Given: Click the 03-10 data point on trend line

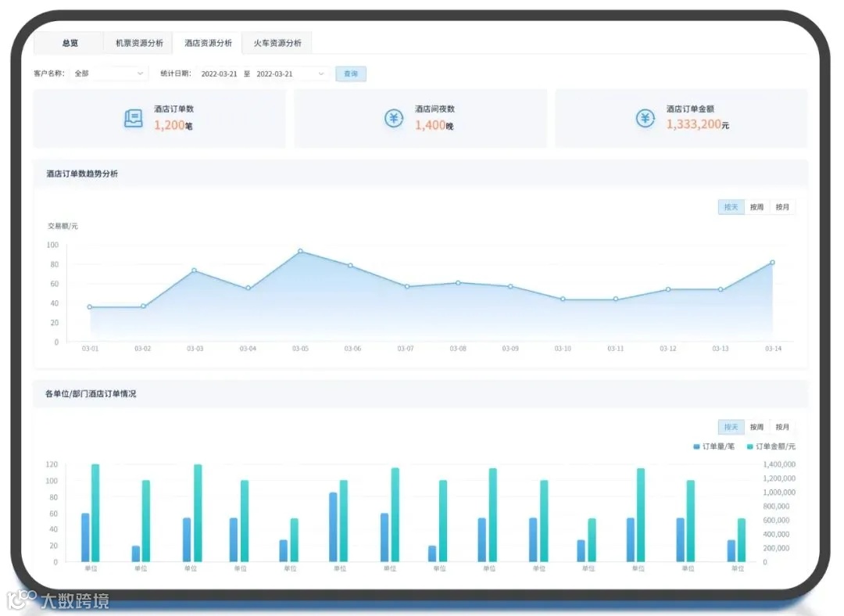Looking at the screenshot, I should [x=563, y=299].
